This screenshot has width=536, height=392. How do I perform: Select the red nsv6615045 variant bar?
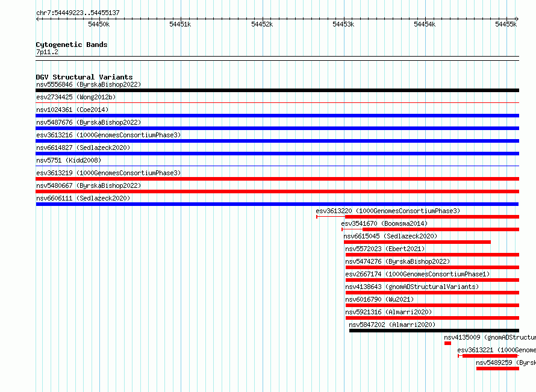417,242
